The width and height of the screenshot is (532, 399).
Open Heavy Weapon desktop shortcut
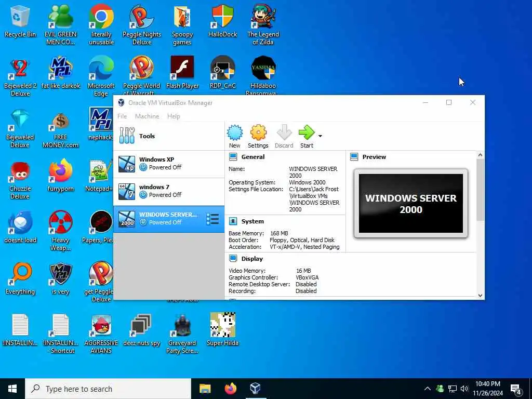pyautogui.click(x=61, y=231)
